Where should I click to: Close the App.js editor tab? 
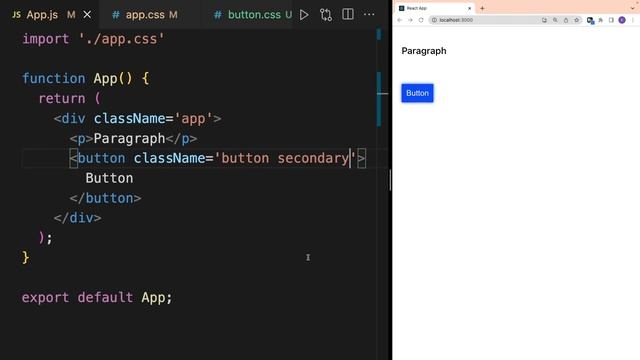(x=87, y=15)
